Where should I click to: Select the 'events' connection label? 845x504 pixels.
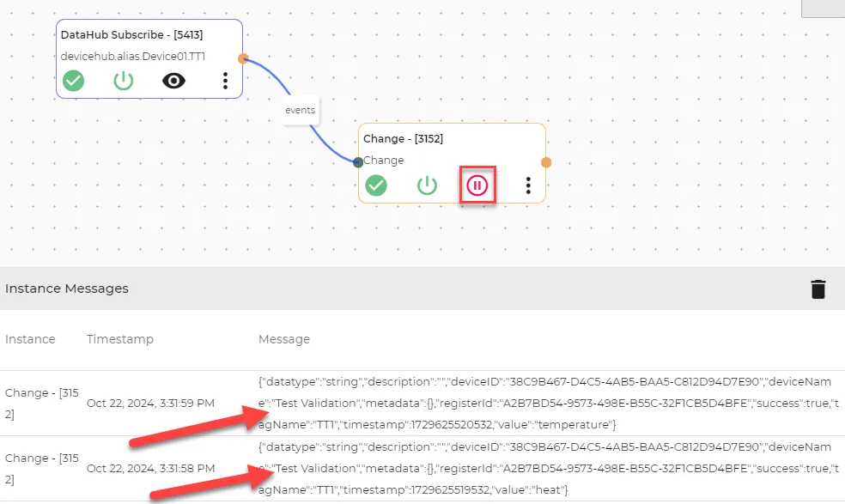coord(301,110)
